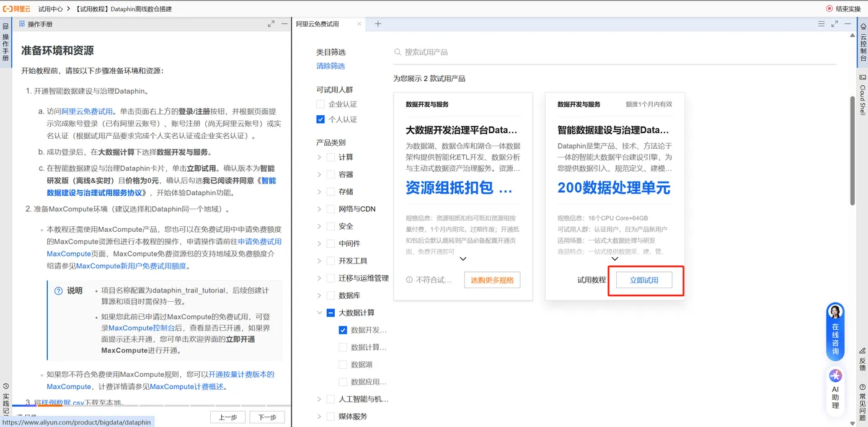Click the Aliyun logo in header
This screenshot has width=868, height=427.
click(x=17, y=9)
